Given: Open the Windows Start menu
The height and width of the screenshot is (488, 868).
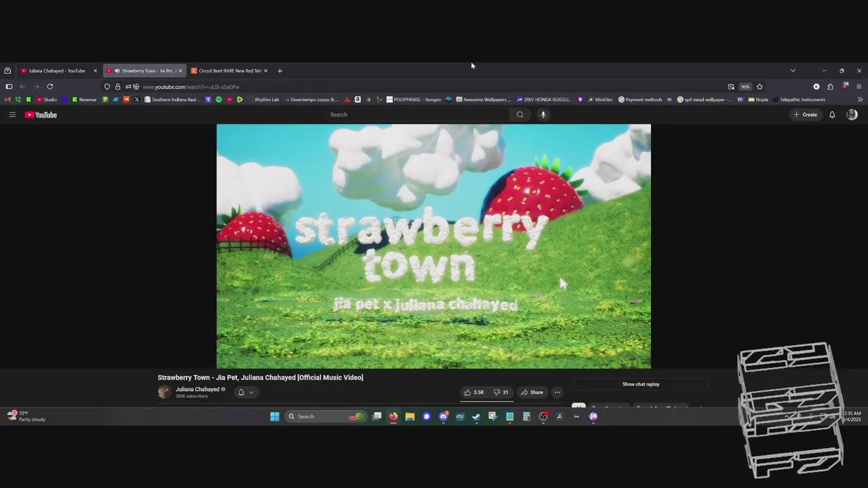Looking at the screenshot, I should point(275,416).
